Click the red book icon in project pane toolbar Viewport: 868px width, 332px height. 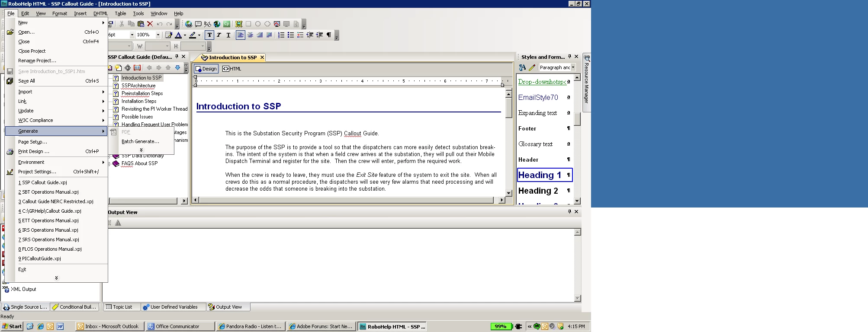coord(137,68)
